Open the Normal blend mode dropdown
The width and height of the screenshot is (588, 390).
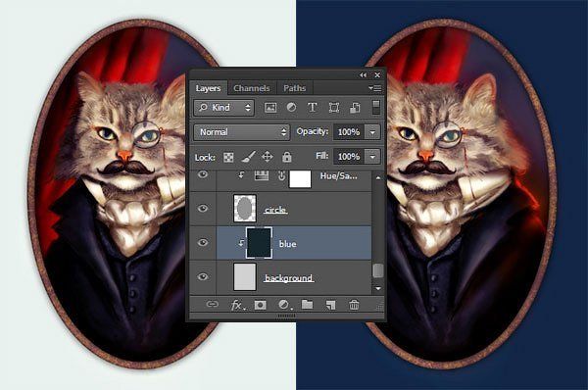(242, 132)
